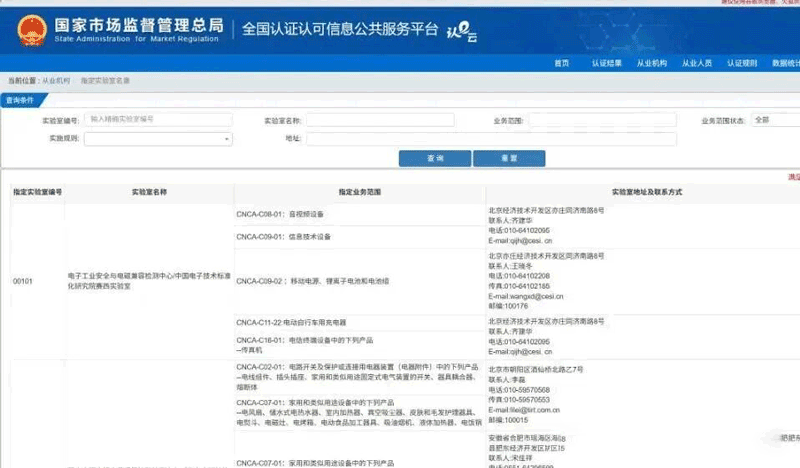Image resolution: width=800 pixels, height=468 pixels.
Task: Click the 电话:010-64102208 text
Action: pyautogui.click(x=519, y=276)
